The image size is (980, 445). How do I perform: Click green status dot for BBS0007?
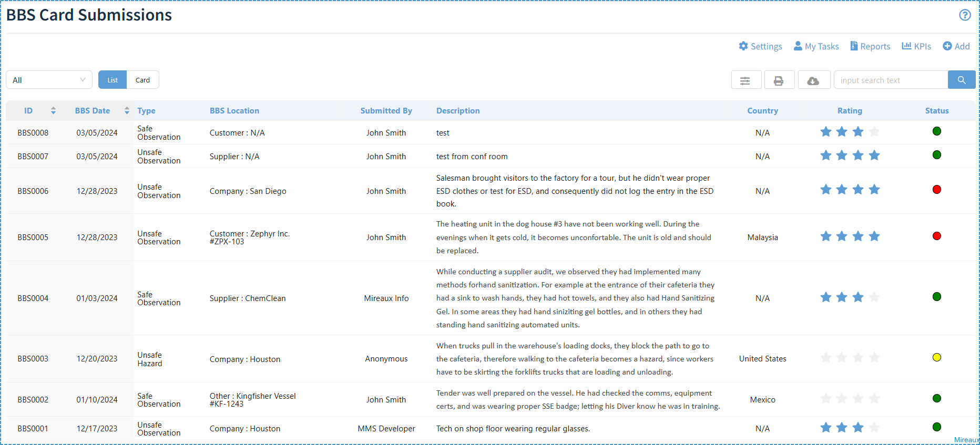(x=937, y=155)
